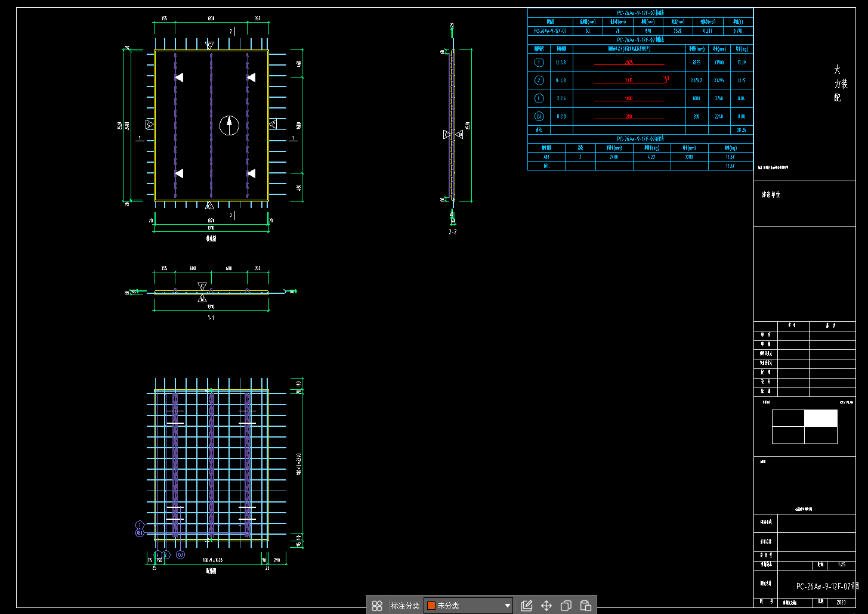Click the copy icon with overlapping squares
The width and height of the screenshot is (868, 614).
pos(566,606)
